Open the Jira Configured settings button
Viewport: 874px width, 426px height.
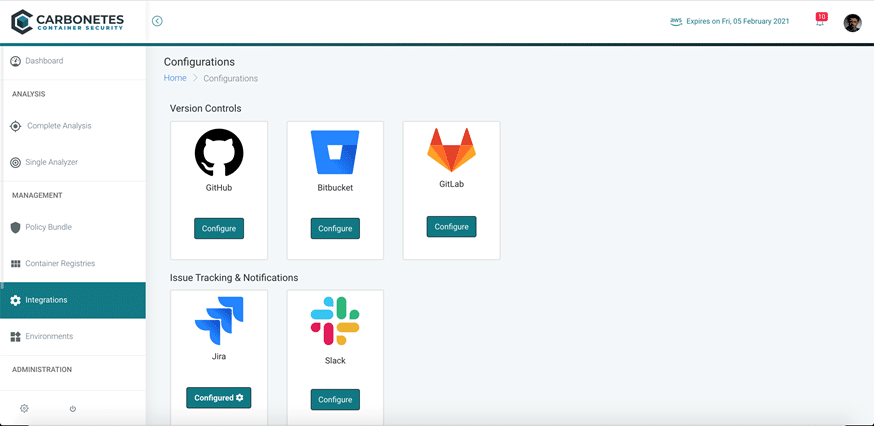(x=218, y=398)
